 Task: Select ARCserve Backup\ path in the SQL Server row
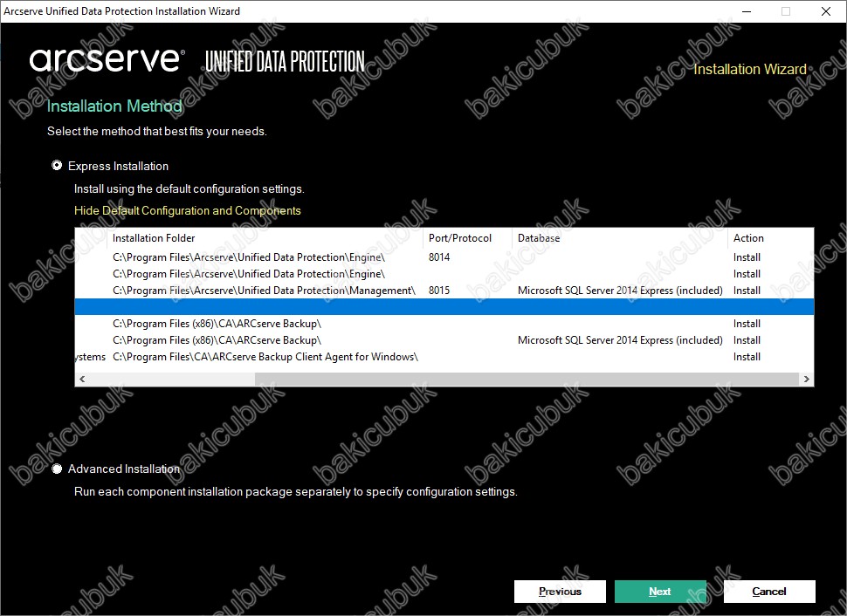point(217,340)
